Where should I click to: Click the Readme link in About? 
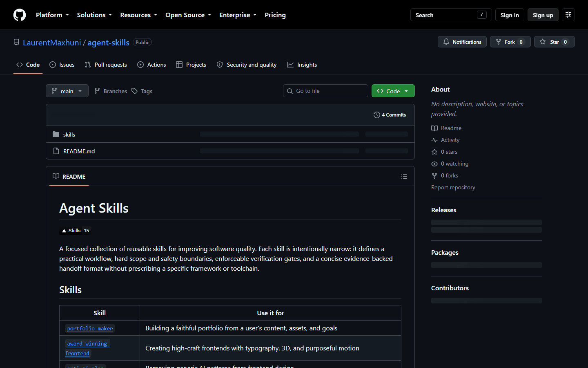click(x=446, y=128)
